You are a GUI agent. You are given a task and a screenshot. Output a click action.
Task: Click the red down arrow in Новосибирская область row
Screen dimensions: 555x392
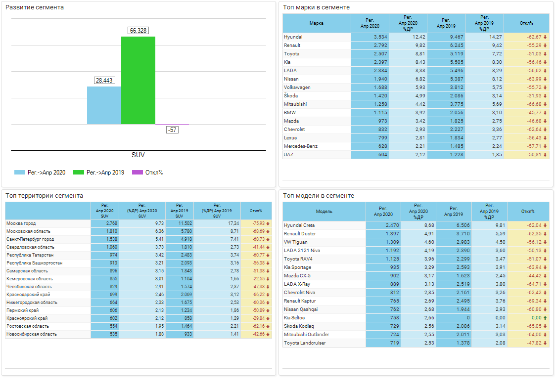268,334
